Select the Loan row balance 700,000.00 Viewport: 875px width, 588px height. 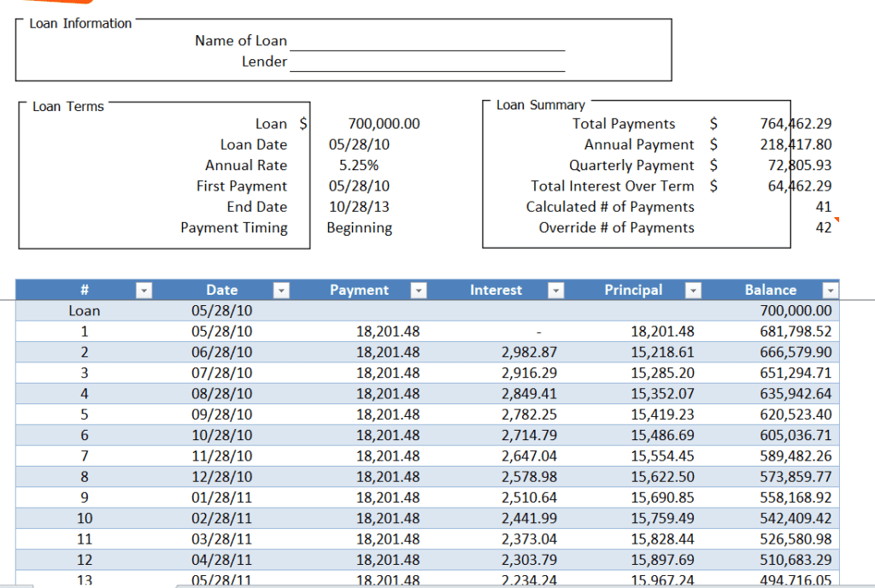point(796,311)
